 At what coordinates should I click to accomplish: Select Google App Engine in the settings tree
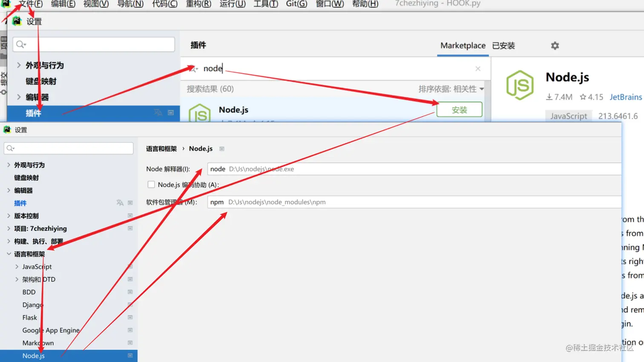click(51, 331)
